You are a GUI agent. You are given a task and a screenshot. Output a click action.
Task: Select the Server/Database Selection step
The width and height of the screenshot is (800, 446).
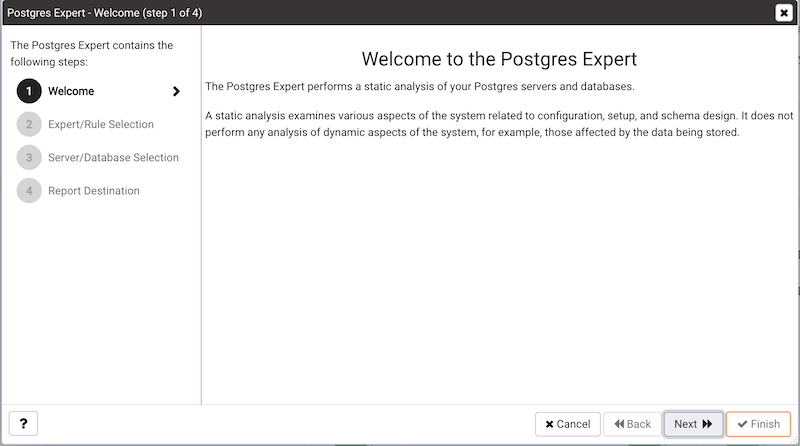click(x=99, y=158)
